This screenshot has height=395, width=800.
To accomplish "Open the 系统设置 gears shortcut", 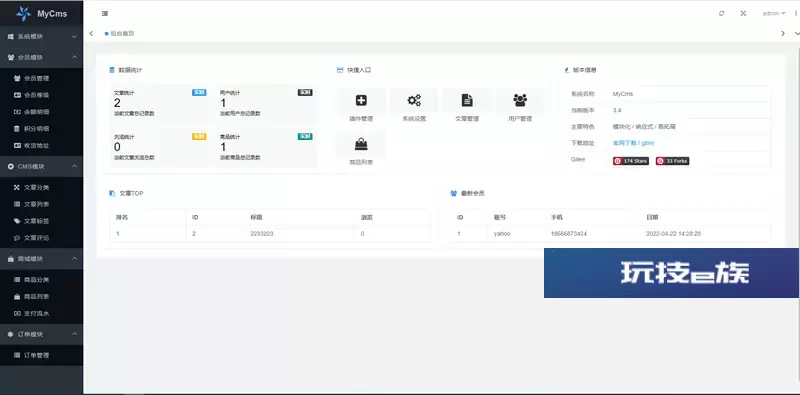I will (x=414, y=106).
